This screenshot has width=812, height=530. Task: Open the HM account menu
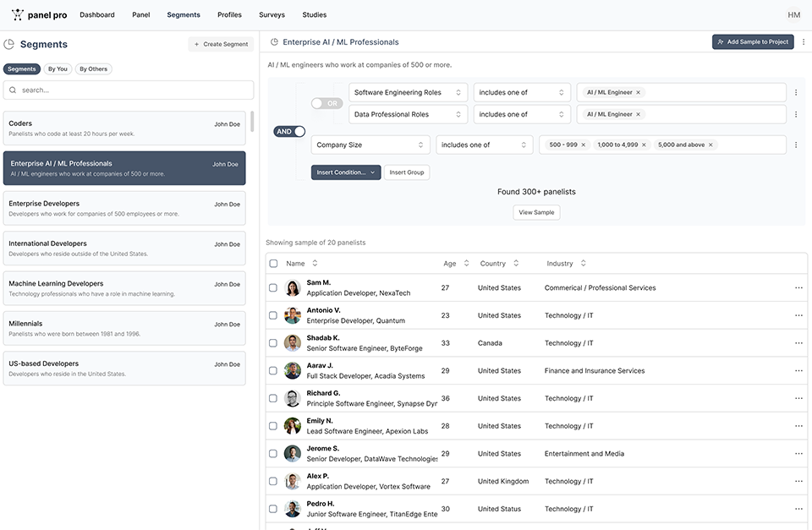coord(793,14)
